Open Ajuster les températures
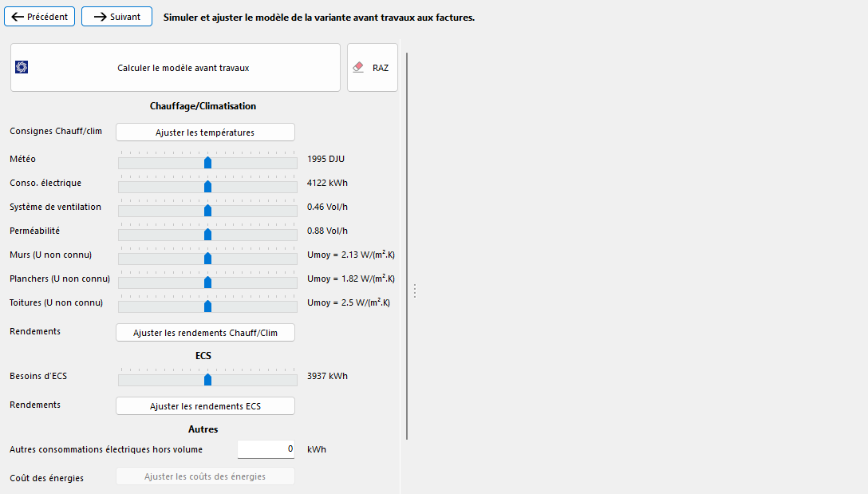This screenshot has height=494, width=868. tap(205, 132)
